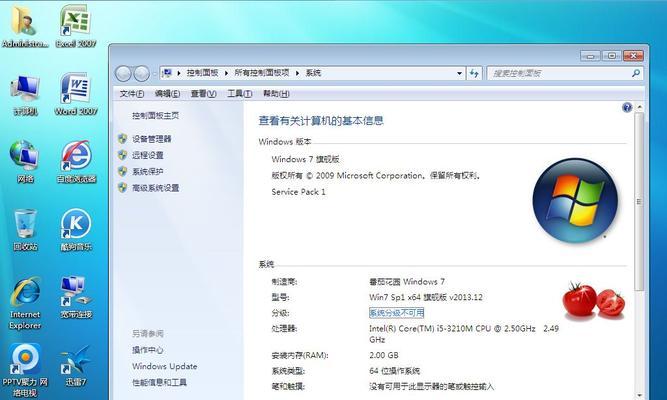Click the 系统分级不可用 rating link
667x400 pixels.
click(x=396, y=313)
